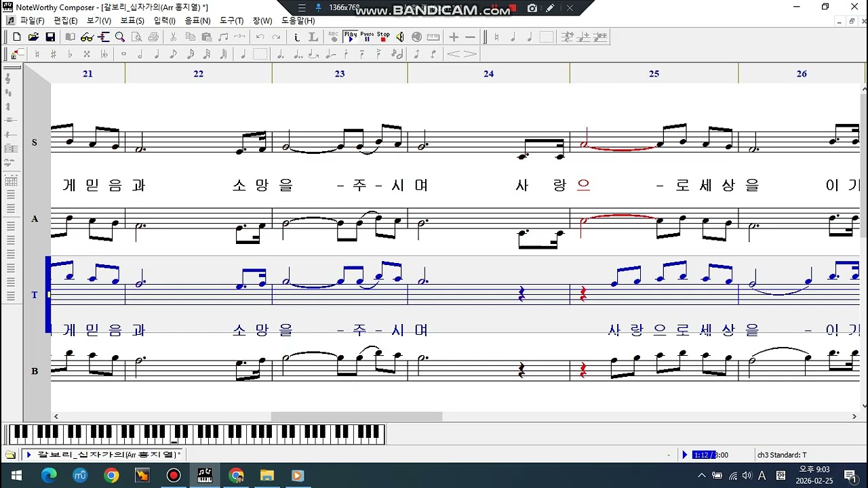The width and height of the screenshot is (868, 488).
Task: Select eighth note duration
Action: [x=174, y=54]
